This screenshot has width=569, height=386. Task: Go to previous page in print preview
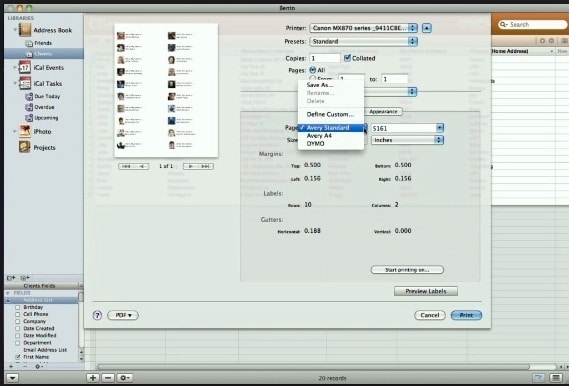142,166
